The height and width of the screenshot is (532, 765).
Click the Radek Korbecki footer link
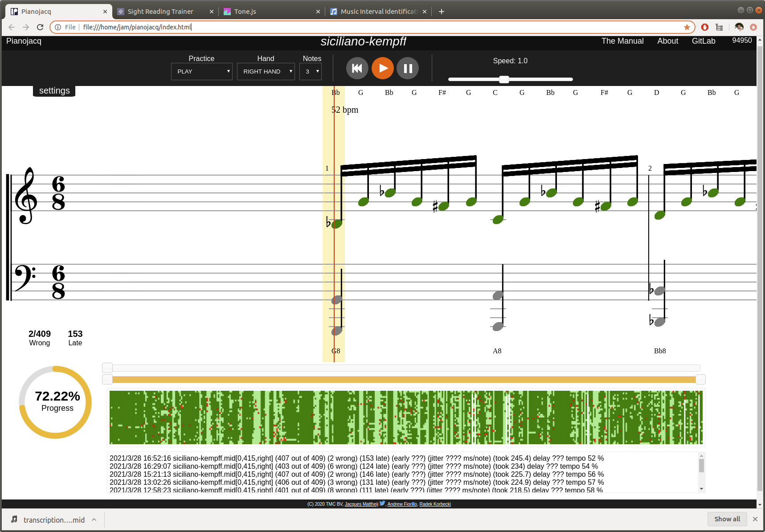(x=435, y=504)
